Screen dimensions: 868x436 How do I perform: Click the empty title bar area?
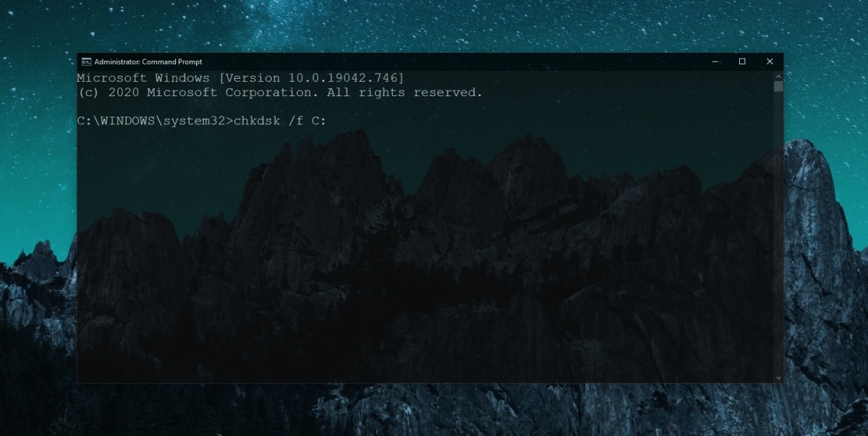(448, 61)
